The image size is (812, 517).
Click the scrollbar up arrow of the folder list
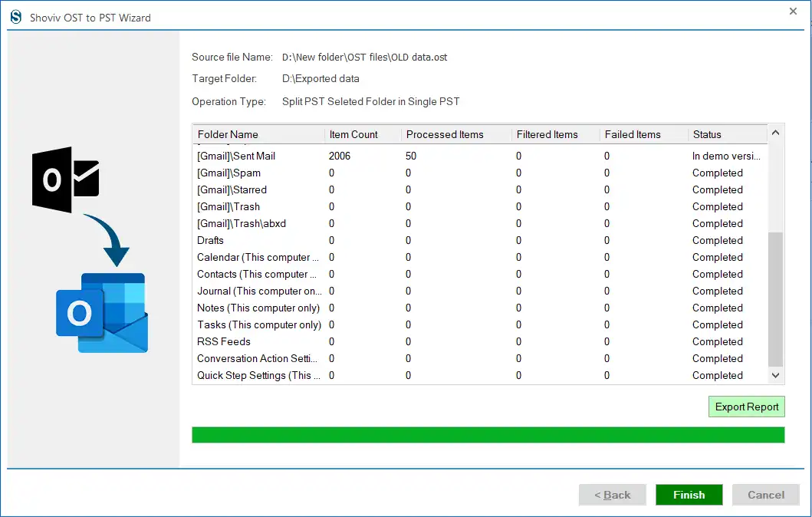[x=775, y=133]
